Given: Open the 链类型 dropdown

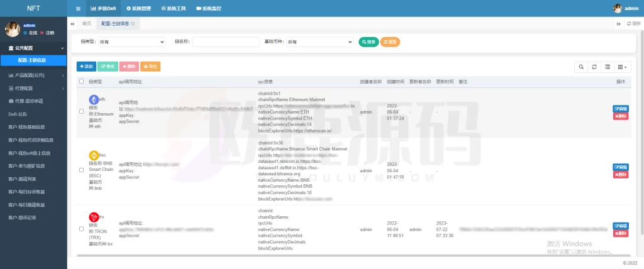Looking at the screenshot, I should point(131,42).
